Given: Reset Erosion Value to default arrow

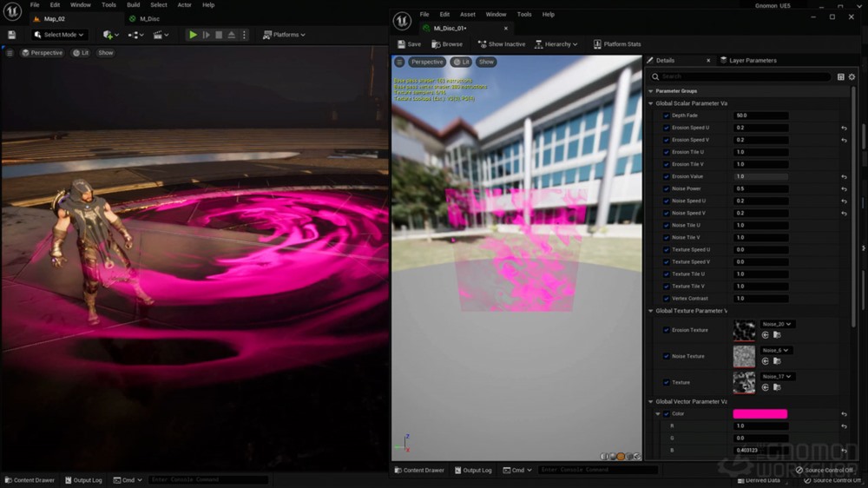Looking at the screenshot, I should pyautogui.click(x=845, y=176).
